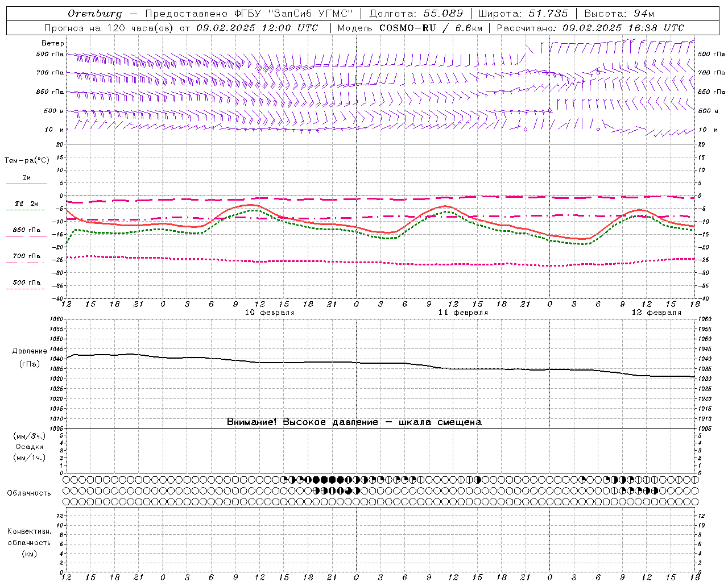Click the '(гПа)' pressure unit label
728x582 pixels.
click(30, 364)
